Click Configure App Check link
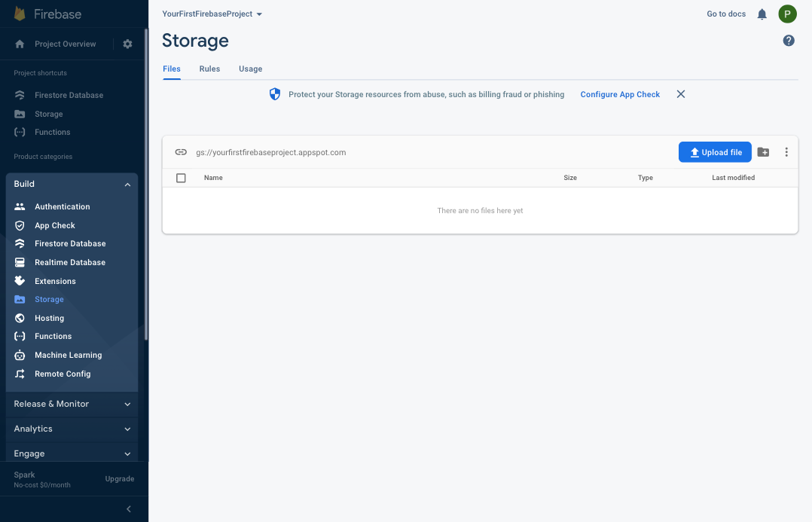Screen dimensions: 812x522 [620, 94]
